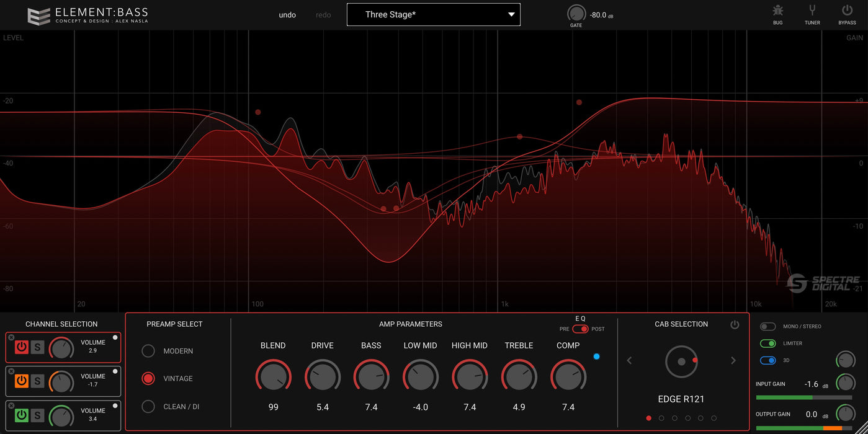Select the MODERN preamp
Image resolution: width=868 pixels, height=434 pixels.
coord(148,350)
